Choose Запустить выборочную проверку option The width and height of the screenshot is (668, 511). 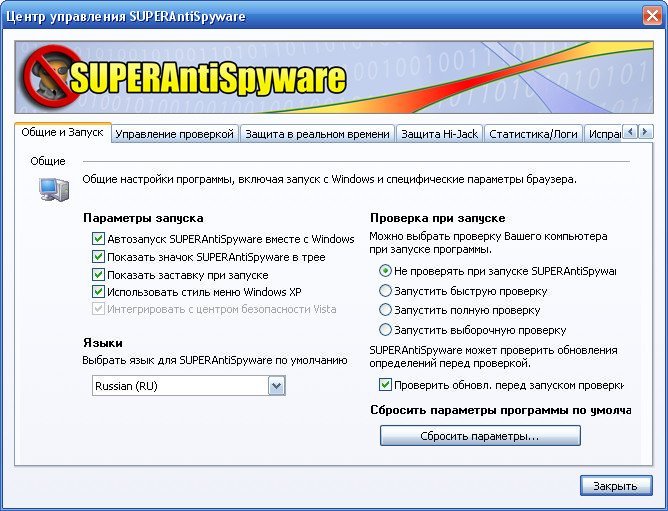point(386,330)
